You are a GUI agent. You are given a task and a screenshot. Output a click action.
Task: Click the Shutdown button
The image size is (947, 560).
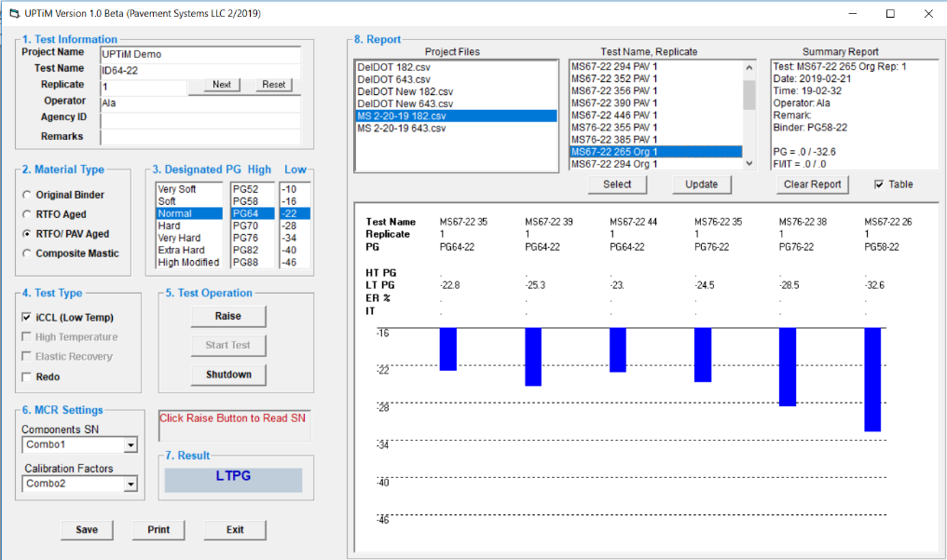tap(228, 375)
